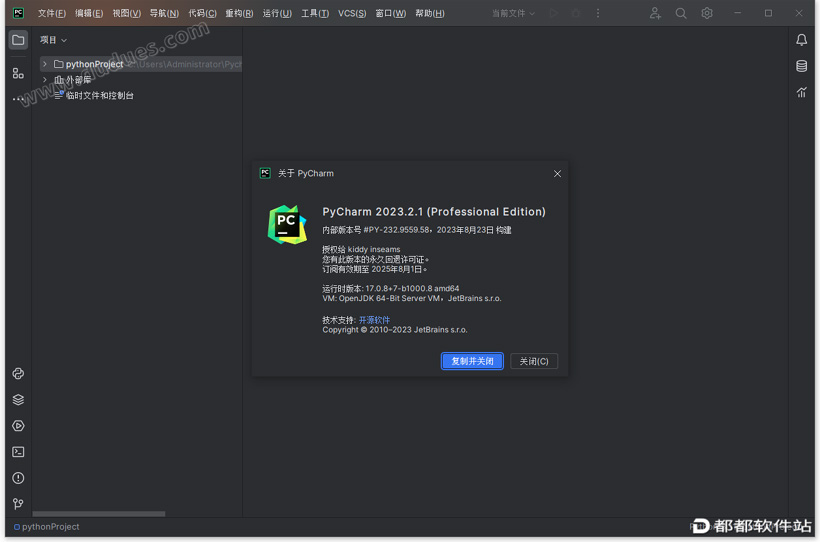This screenshot has height=542, width=820.
Task: Open the 运行(U) menu
Action: 277,13
